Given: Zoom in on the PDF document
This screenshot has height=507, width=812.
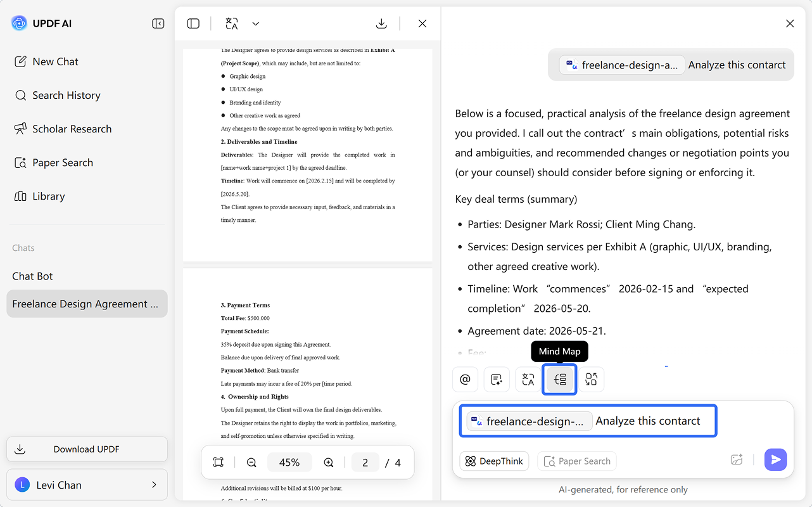Looking at the screenshot, I should coord(329,462).
